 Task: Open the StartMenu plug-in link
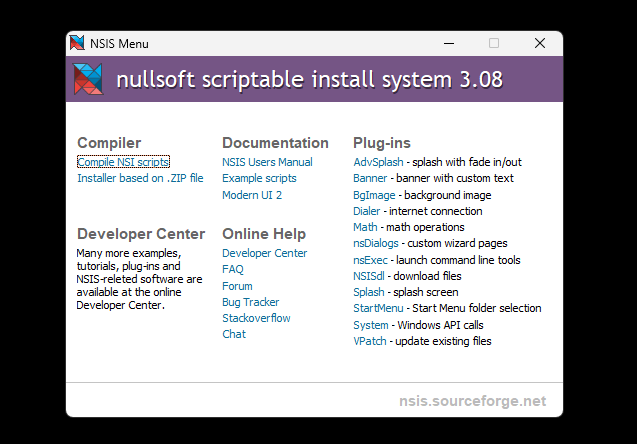point(378,308)
